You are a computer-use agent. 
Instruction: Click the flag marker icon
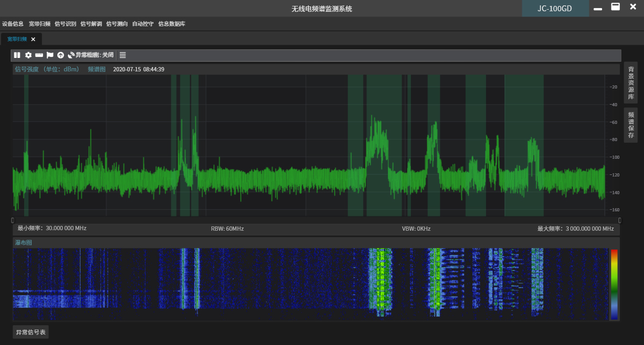(50, 55)
